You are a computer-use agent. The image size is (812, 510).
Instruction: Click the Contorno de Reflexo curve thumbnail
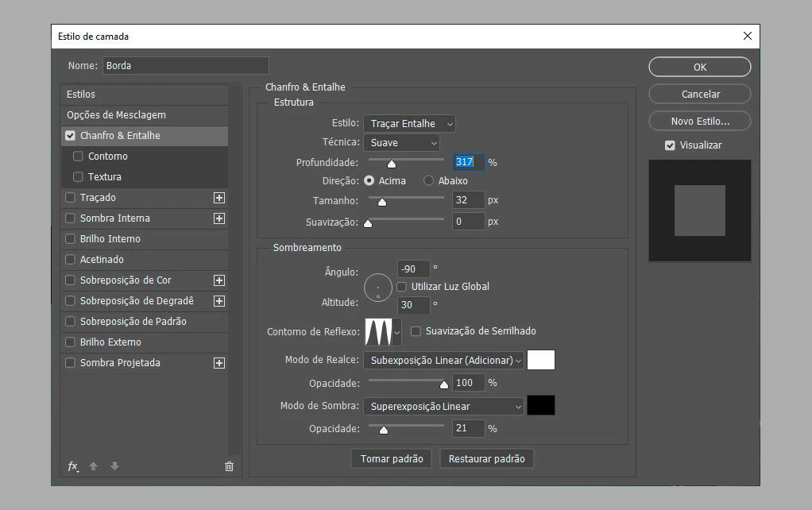tap(378, 332)
